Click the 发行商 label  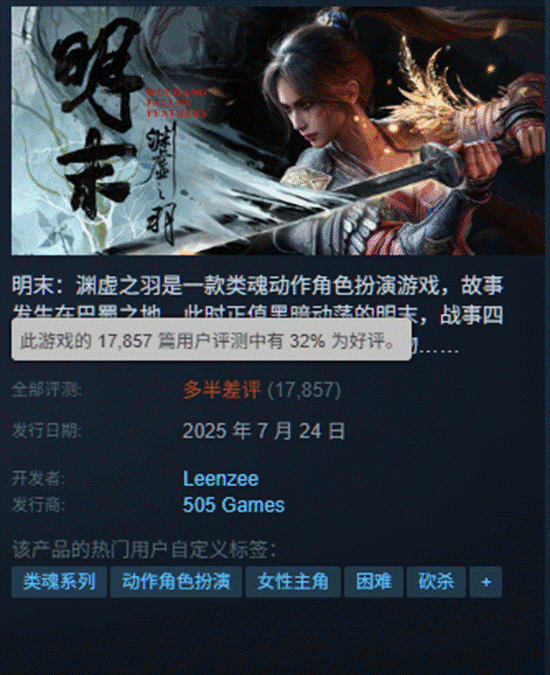[x=39, y=505]
